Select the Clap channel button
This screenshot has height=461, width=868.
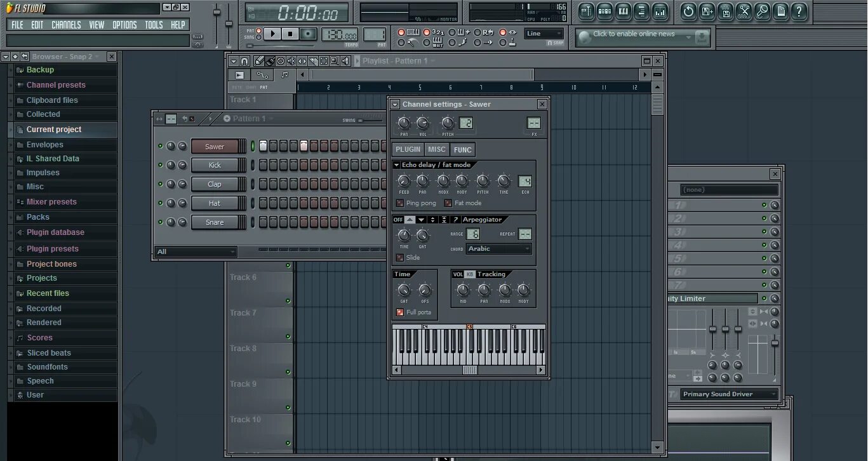tap(215, 184)
